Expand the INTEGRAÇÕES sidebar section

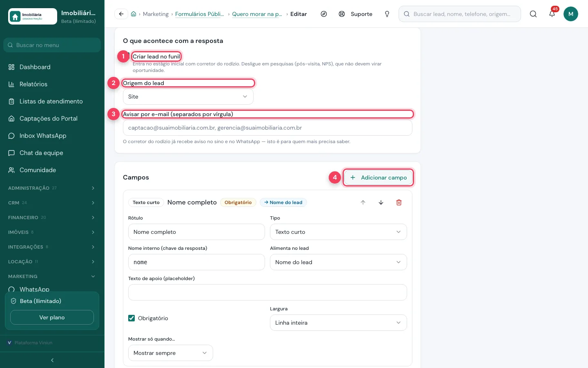click(52, 247)
